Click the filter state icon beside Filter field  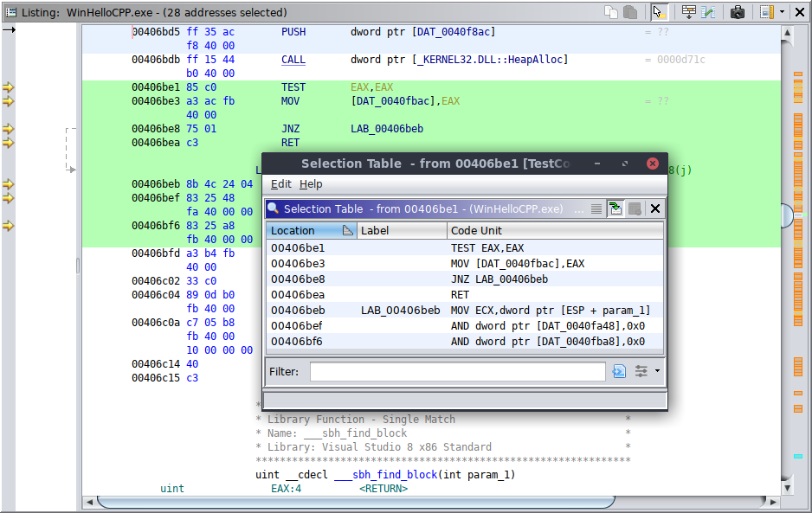click(619, 371)
